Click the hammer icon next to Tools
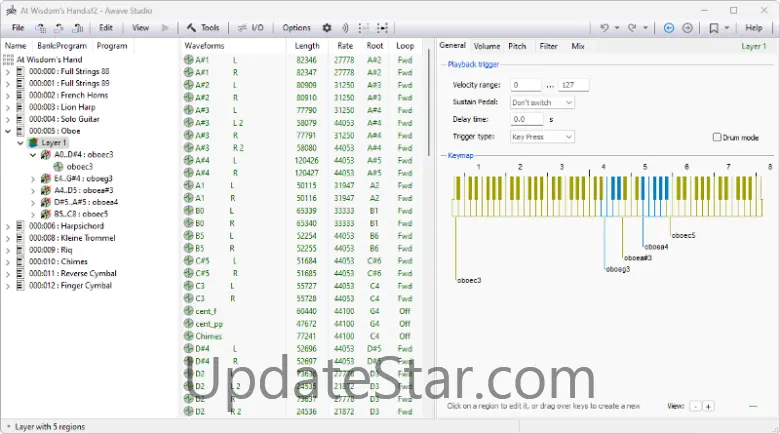Image resolution: width=780 pixels, height=434 pixels. pyautogui.click(x=191, y=28)
